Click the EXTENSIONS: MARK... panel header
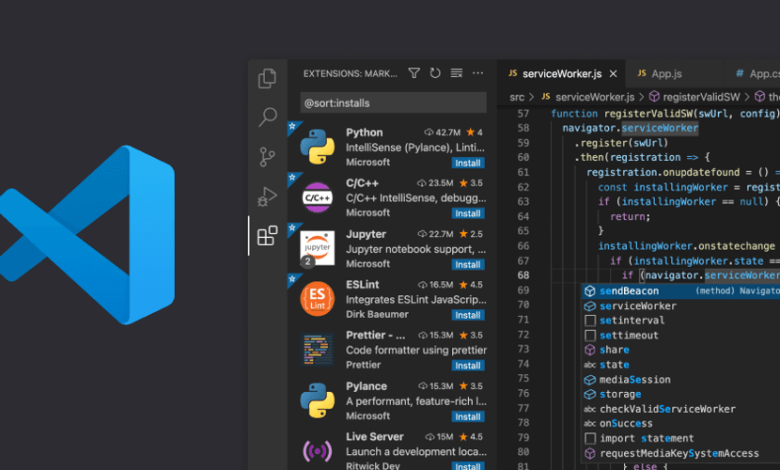This screenshot has height=470, width=780. point(350,74)
